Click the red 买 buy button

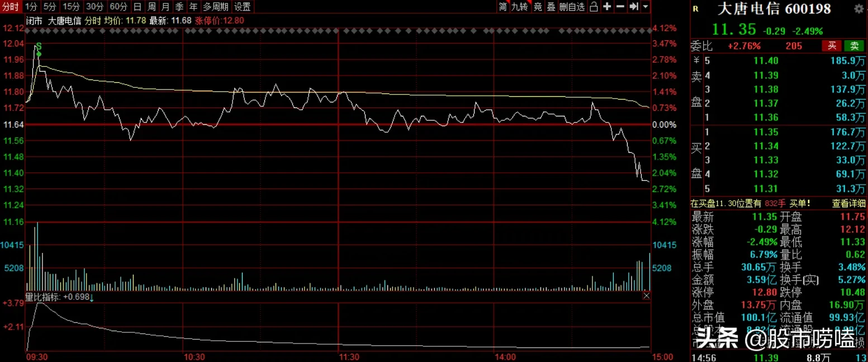pos(832,46)
